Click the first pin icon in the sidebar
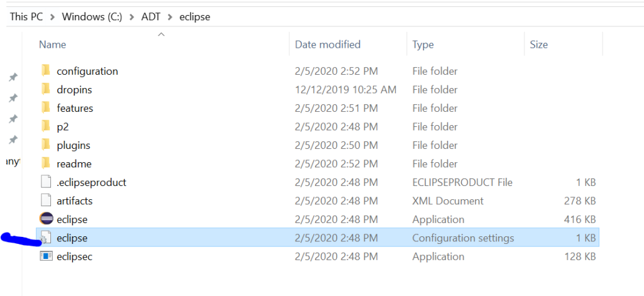 click(x=13, y=77)
